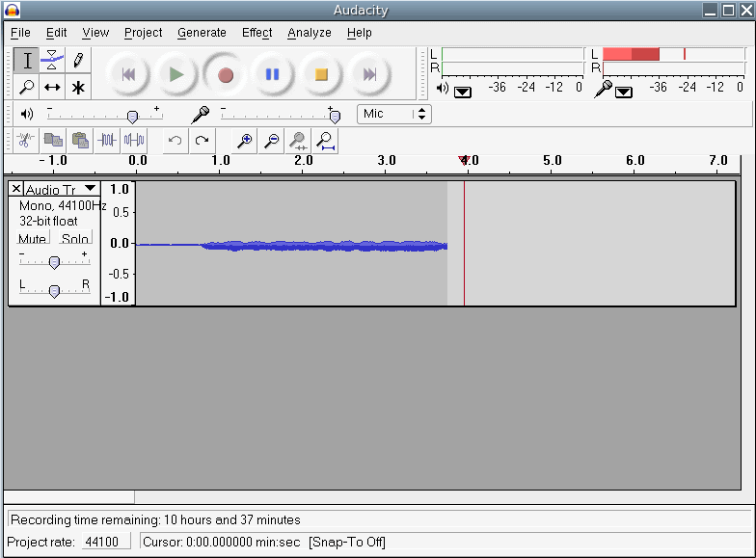Viewport: 756px width, 558px height.
Task: Select the Multi-Tool asterisk icon
Action: [x=78, y=87]
